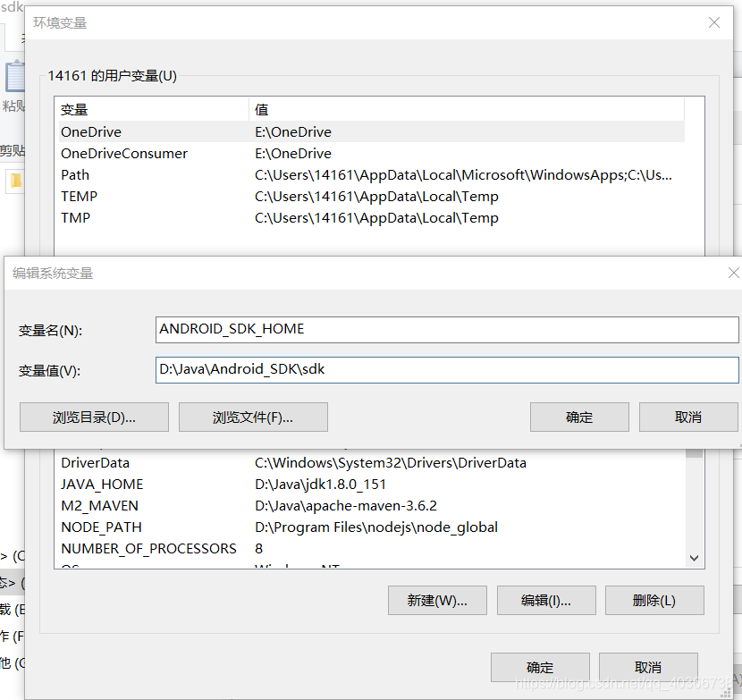Click the 值 column header in user variables

click(467, 109)
